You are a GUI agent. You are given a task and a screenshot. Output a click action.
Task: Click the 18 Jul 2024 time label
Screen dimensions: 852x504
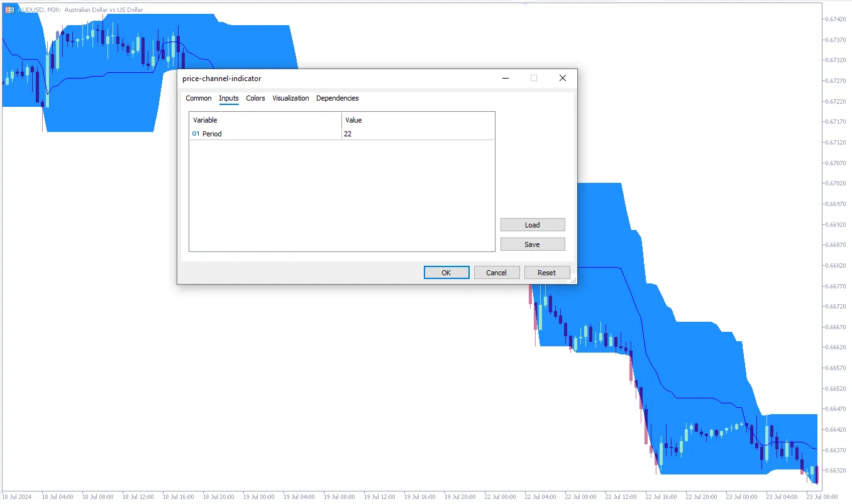coord(16,496)
